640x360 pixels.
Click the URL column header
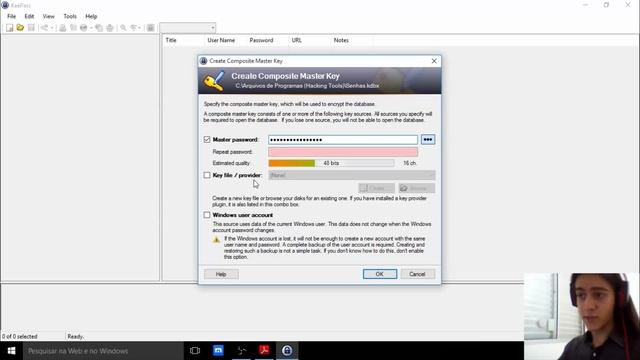(297, 40)
